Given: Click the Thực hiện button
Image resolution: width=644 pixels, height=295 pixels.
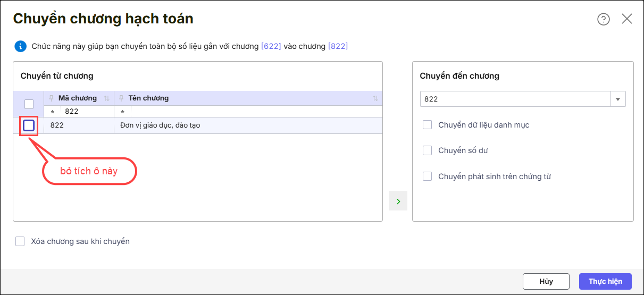Looking at the screenshot, I should click(x=605, y=281).
